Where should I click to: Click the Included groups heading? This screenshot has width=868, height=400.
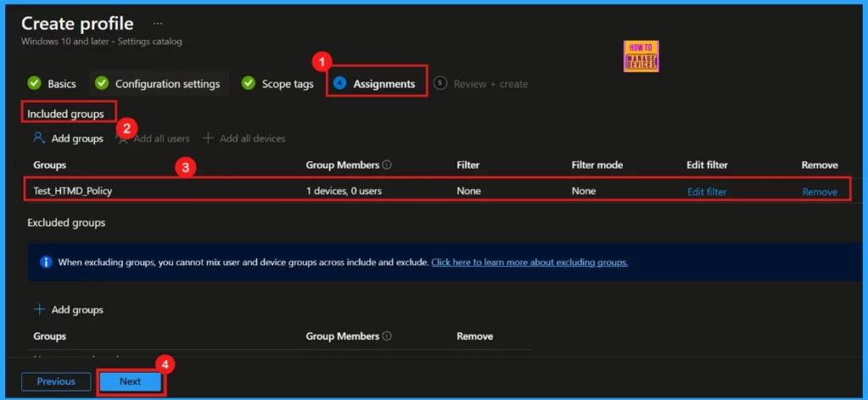tap(66, 114)
